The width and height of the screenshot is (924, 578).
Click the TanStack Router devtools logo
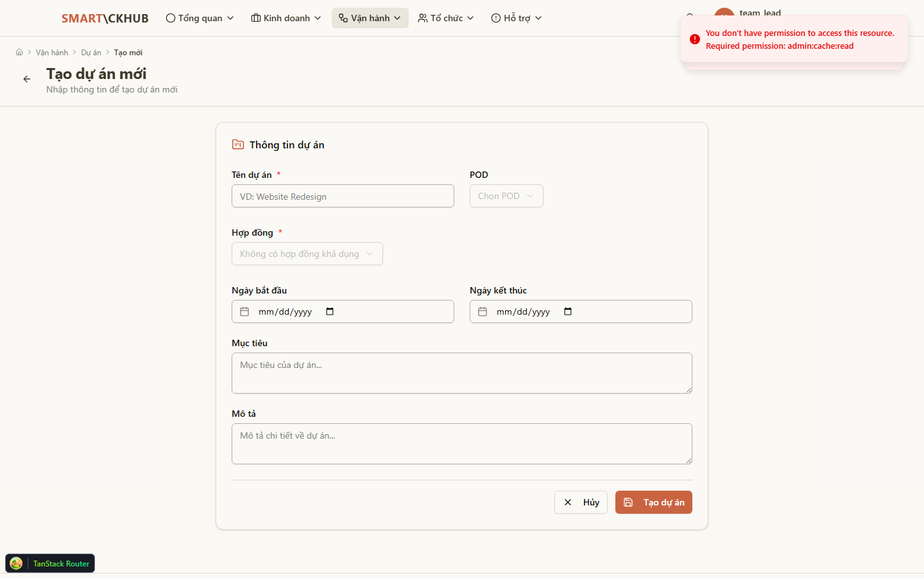pyautogui.click(x=16, y=563)
